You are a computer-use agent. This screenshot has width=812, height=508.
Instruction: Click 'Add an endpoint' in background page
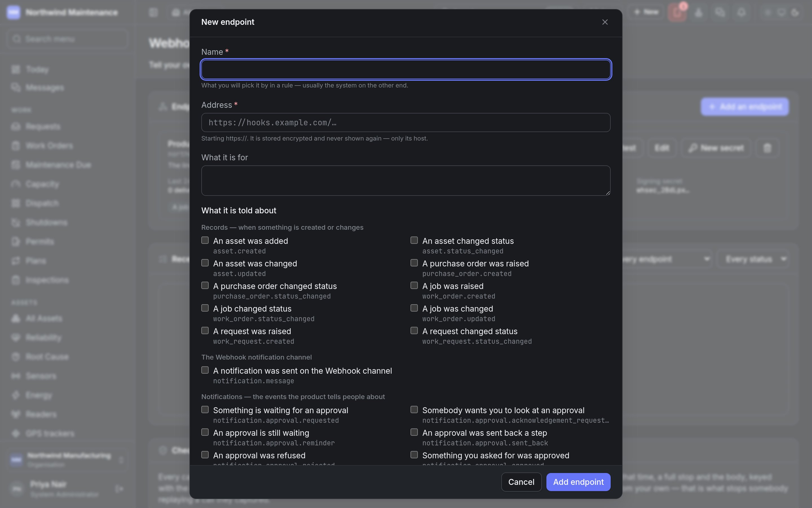coord(745,107)
